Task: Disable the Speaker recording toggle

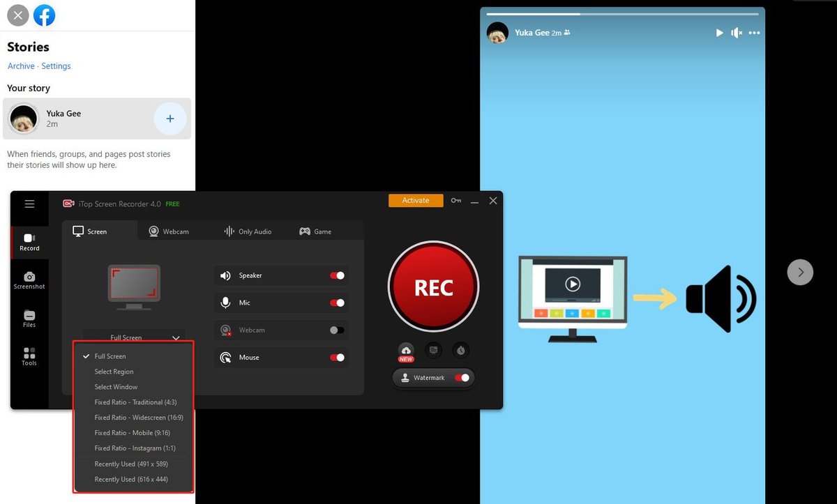Action: [x=336, y=275]
